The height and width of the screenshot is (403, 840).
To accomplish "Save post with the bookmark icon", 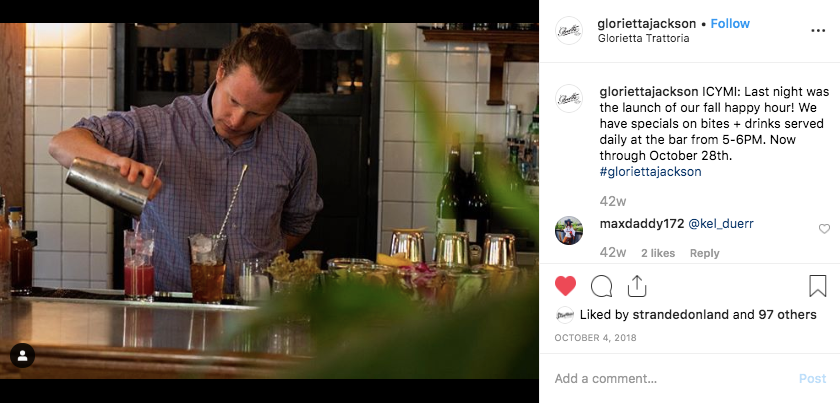I will tap(818, 286).
